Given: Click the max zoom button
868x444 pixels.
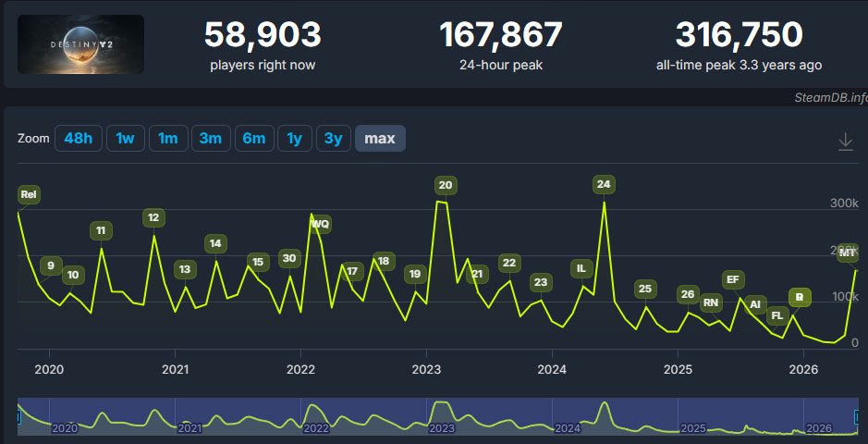Looking at the screenshot, I should (x=380, y=139).
